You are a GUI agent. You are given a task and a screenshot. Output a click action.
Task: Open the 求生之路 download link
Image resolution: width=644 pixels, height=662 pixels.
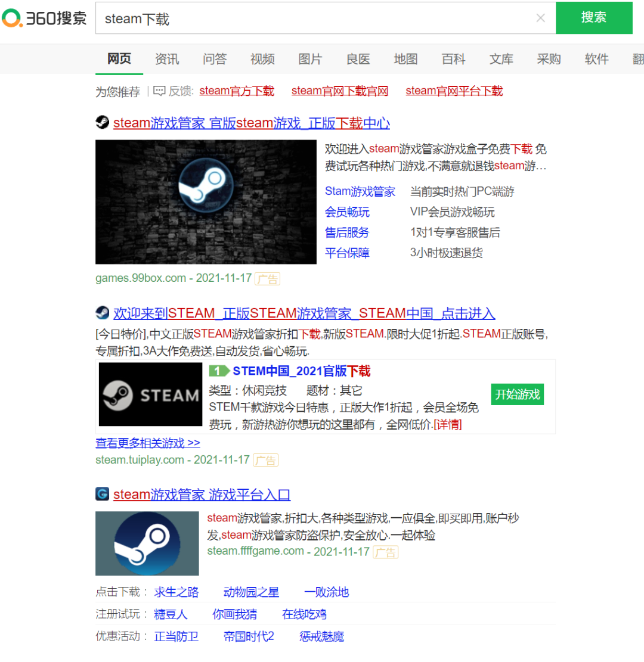coord(177,592)
